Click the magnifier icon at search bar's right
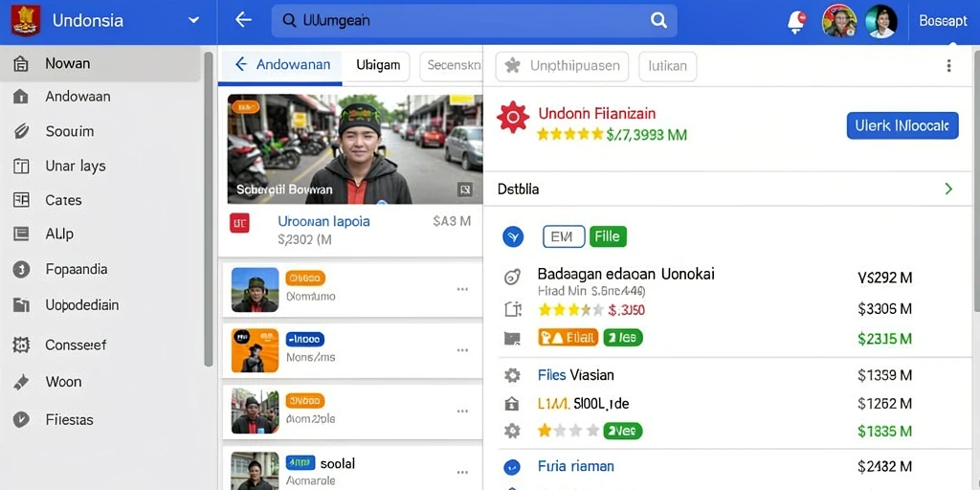This screenshot has width=980, height=490. [x=658, y=21]
